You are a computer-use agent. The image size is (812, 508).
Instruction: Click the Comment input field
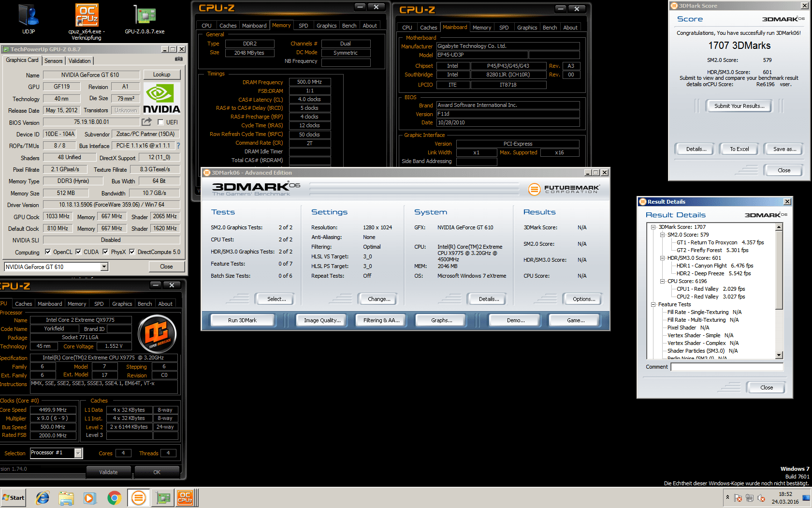click(727, 367)
